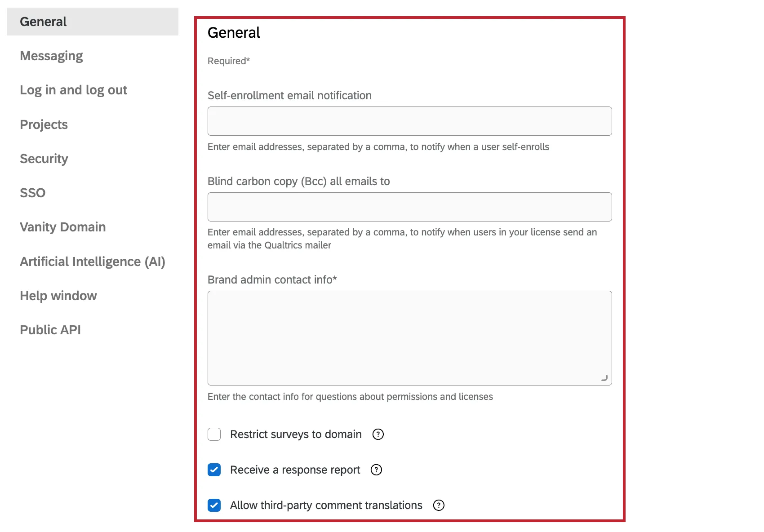Open the Vanity Domain section
This screenshot has width=764, height=532.
[62, 227]
